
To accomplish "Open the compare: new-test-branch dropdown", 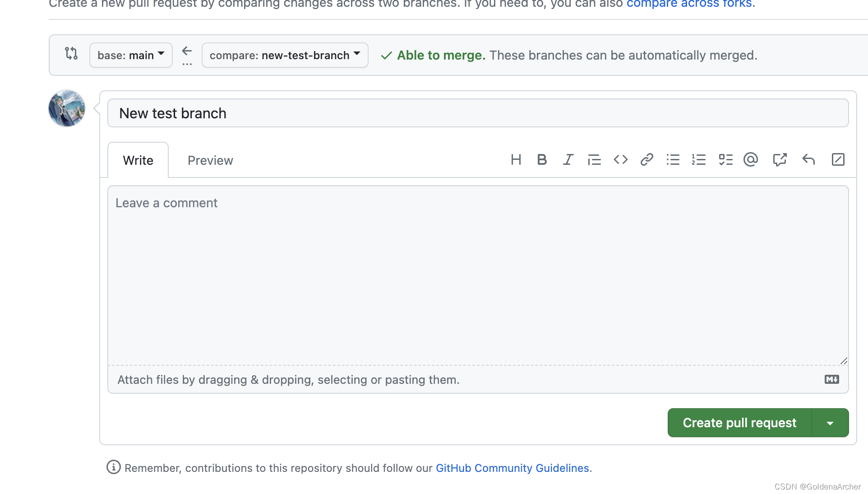I will pos(285,55).
